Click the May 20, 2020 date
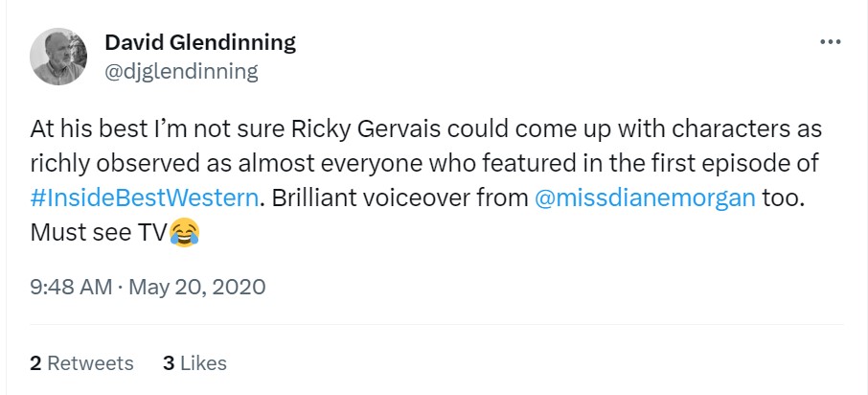This screenshot has width=868, height=395. point(196,287)
